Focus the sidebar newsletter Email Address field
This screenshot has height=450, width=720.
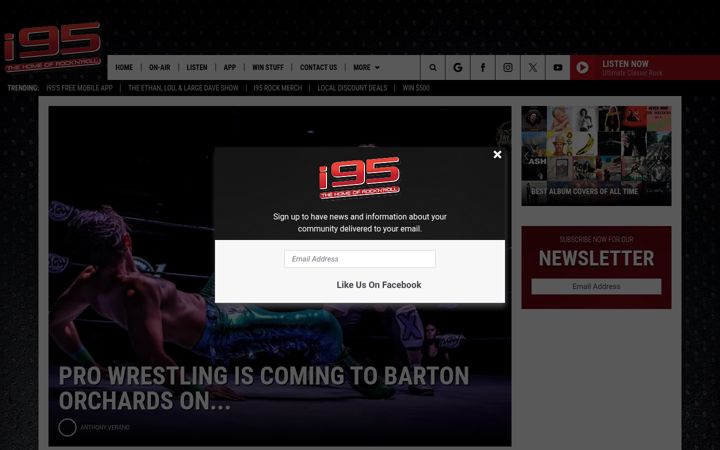(x=596, y=287)
